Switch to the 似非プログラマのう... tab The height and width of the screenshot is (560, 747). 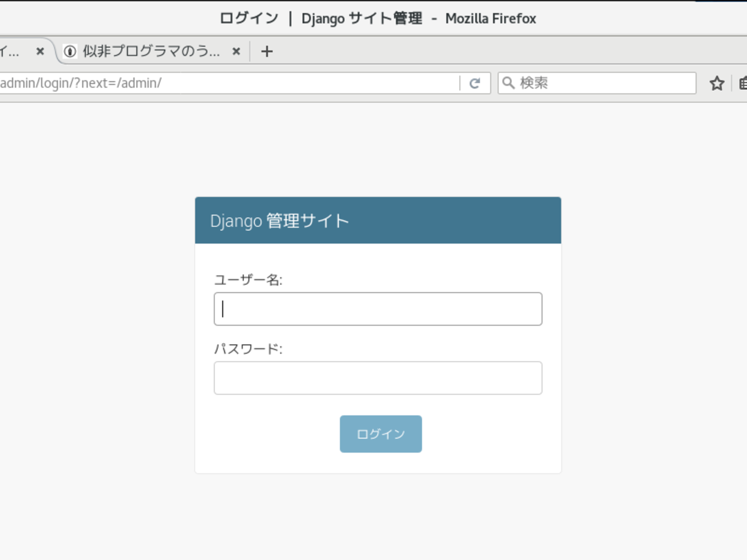coord(152,51)
